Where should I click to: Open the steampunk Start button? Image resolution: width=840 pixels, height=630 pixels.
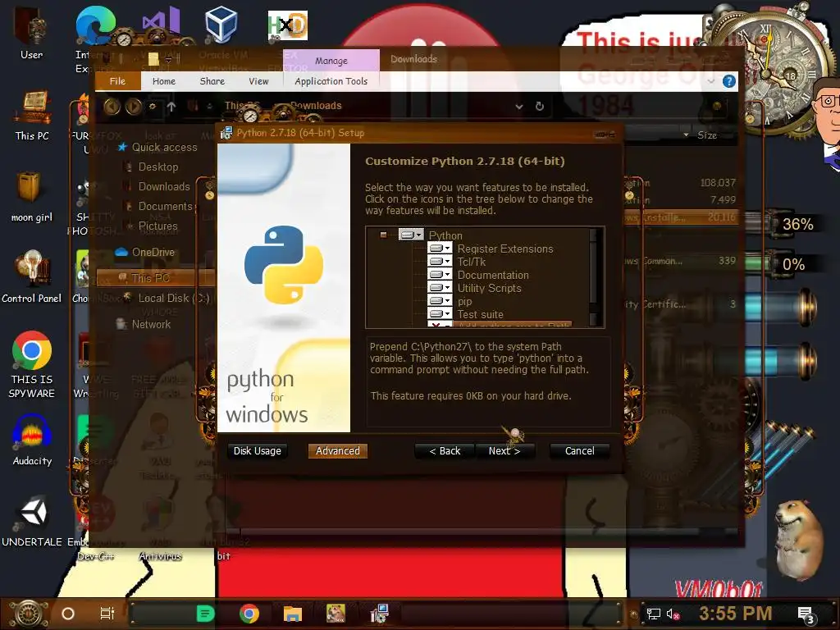tap(29, 614)
